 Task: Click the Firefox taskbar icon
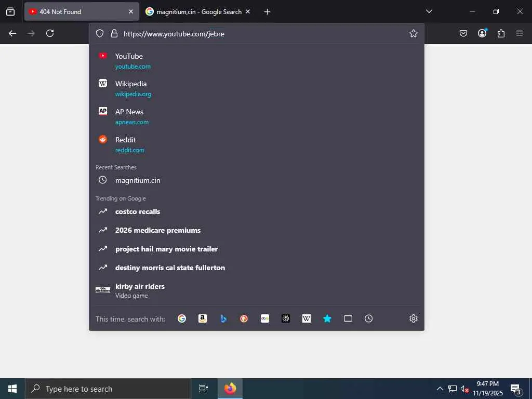pos(230,389)
